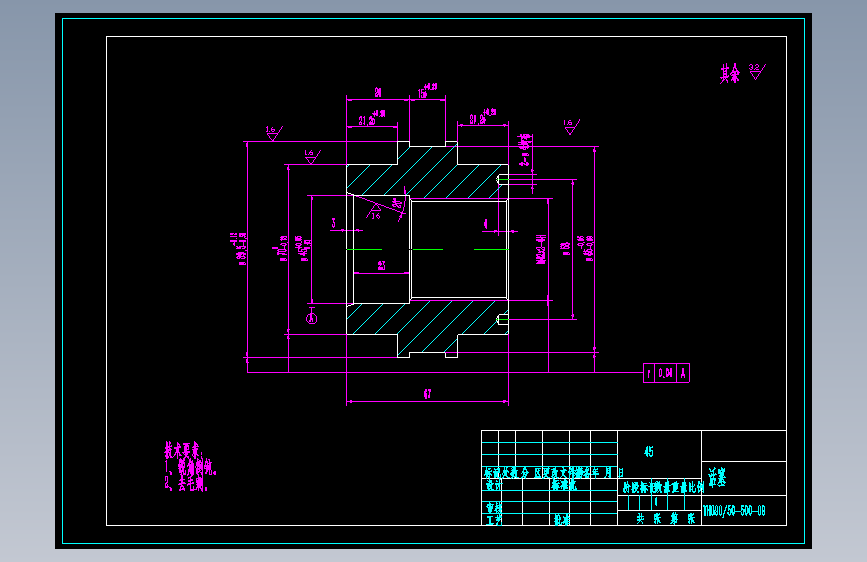The width and height of the screenshot is (867, 562).
Task: Click the vertical M42x3 thread callout
Action: 541,249
